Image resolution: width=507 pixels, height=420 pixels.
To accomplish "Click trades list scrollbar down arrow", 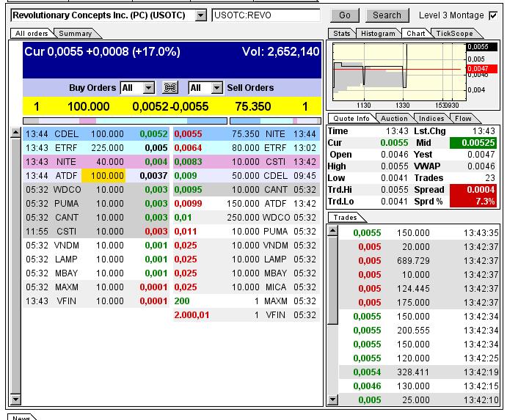I will 332,399.
